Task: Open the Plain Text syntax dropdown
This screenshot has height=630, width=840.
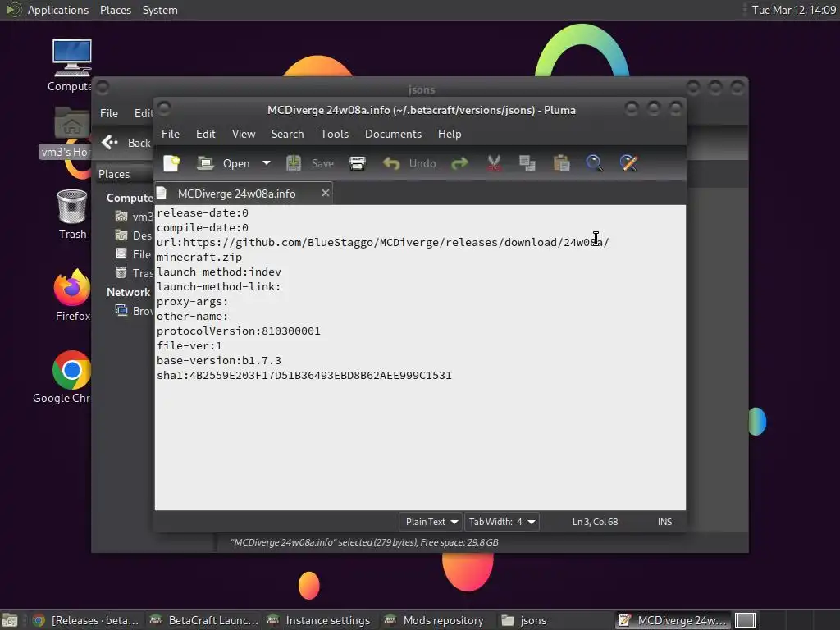Action: [x=430, y=522]
